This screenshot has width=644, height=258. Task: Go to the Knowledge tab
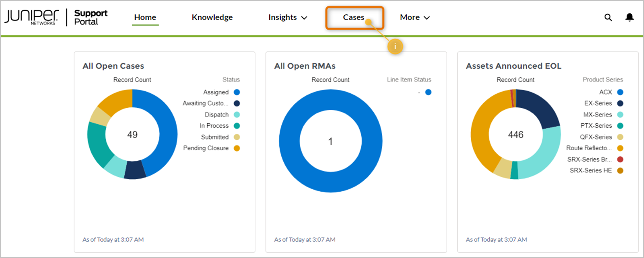click(212, 18)
